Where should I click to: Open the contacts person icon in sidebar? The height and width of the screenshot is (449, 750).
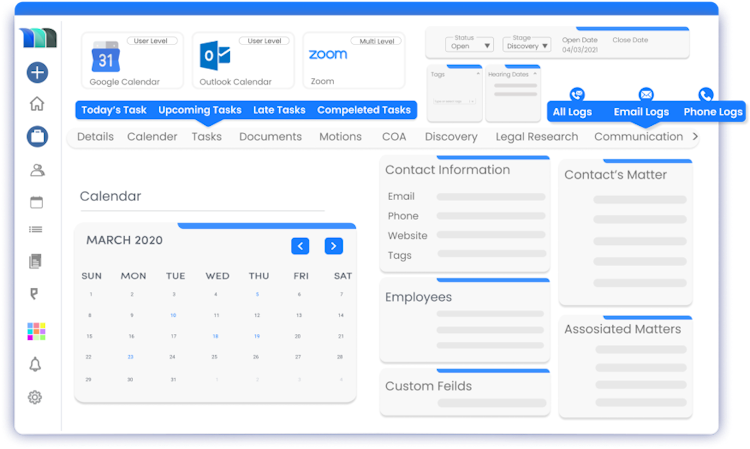pos(37,170)
